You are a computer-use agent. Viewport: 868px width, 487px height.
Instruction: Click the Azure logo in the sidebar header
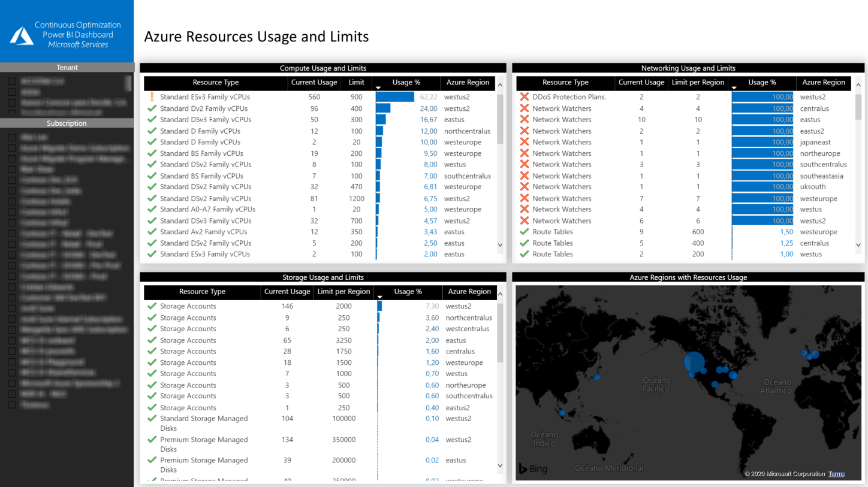click(22, 35)
